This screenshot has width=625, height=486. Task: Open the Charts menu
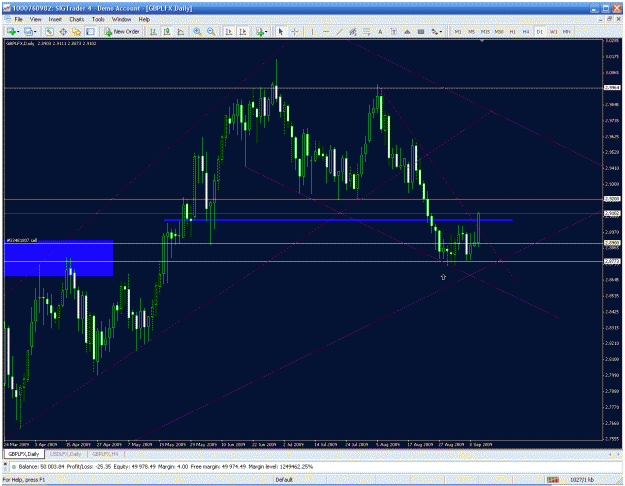pyautogui.click(x=77, y=19)
